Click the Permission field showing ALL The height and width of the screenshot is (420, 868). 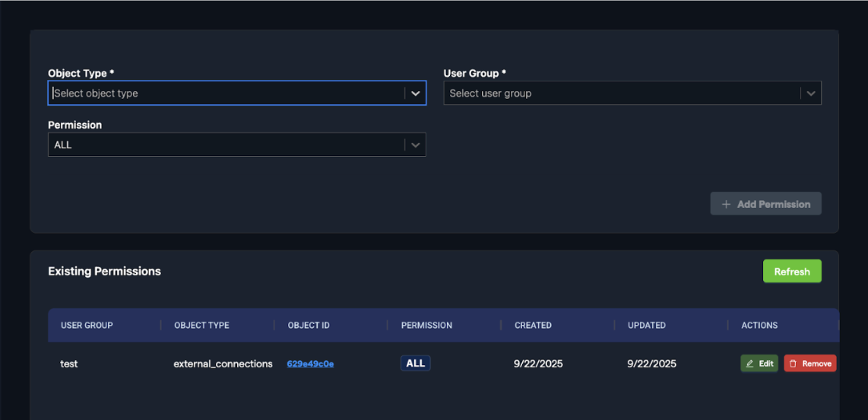[227, 145]
